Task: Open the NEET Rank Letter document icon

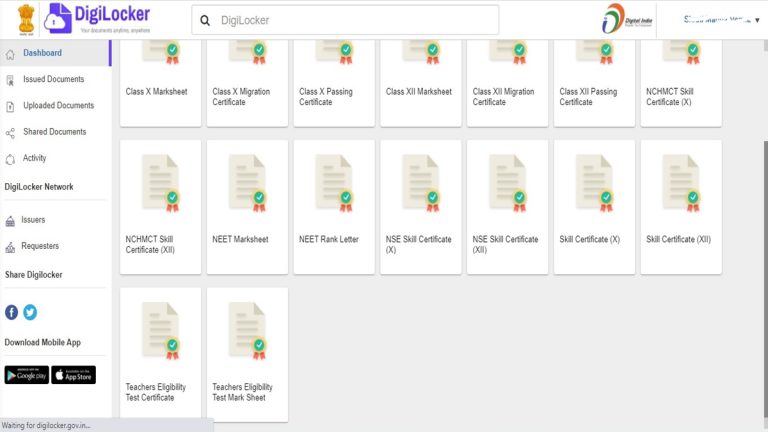Action: coord(334,182)
